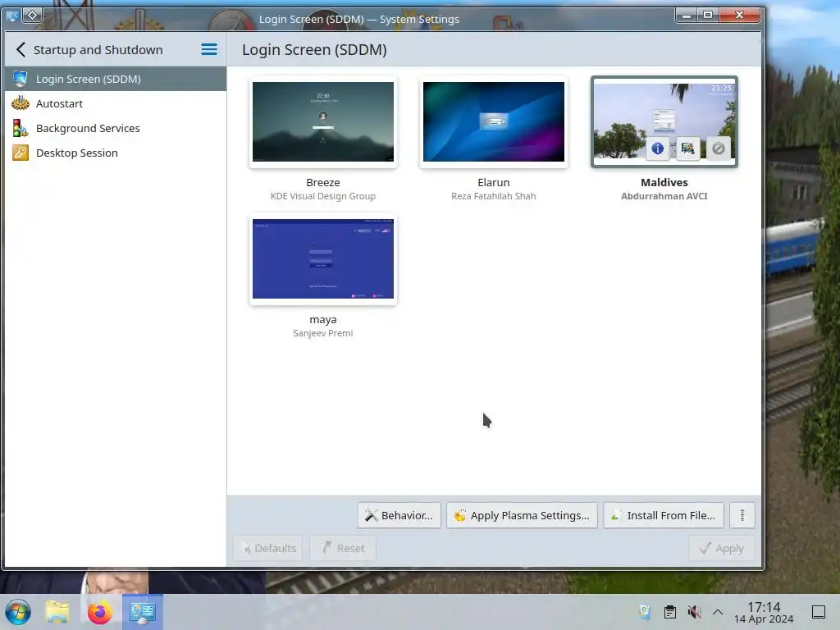Click the Desktop Session key icon

pyautogui.click(x=21, y=153)
